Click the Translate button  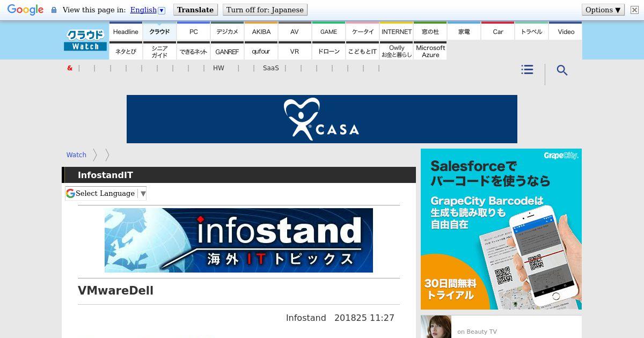195,10
